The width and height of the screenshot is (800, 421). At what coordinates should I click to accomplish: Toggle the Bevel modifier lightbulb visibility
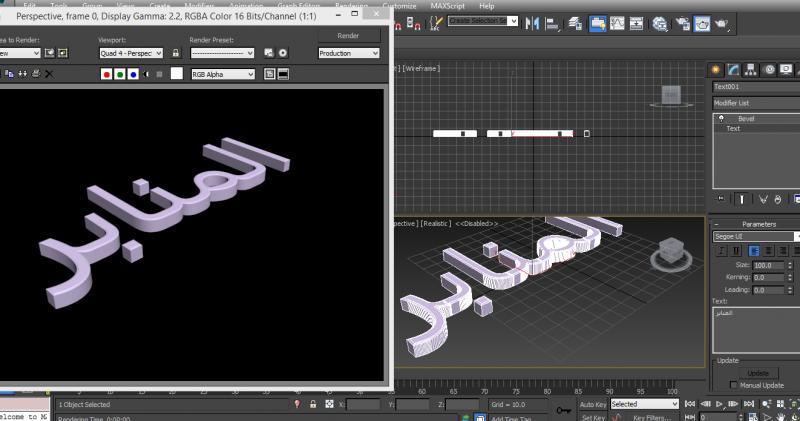721,118
